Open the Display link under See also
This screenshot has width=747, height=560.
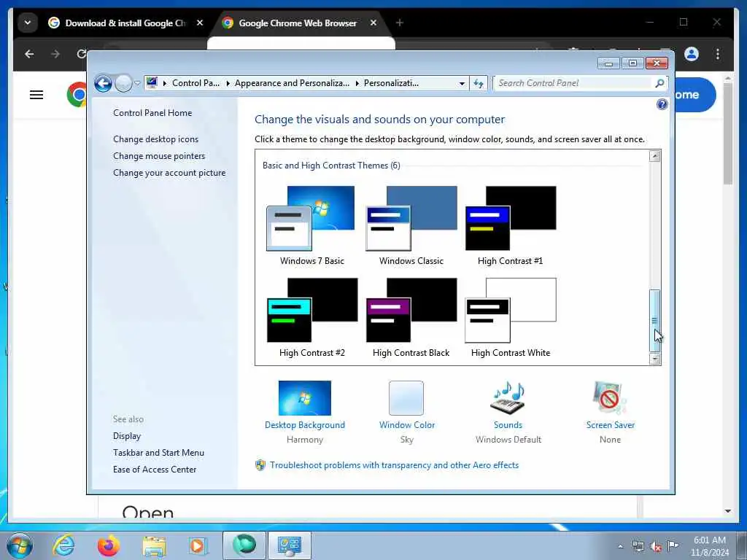point(127,436)
